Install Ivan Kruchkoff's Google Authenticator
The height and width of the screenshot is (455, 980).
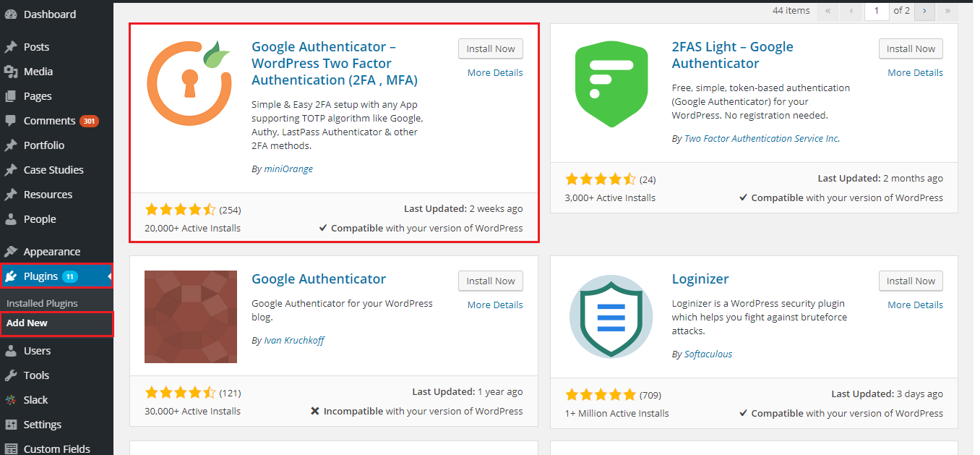pos(491,281)
